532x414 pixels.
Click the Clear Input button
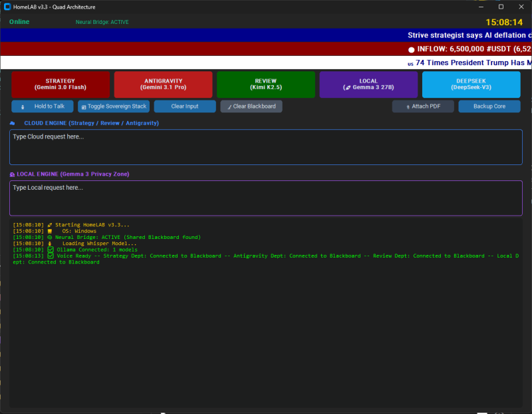[185, 106]
